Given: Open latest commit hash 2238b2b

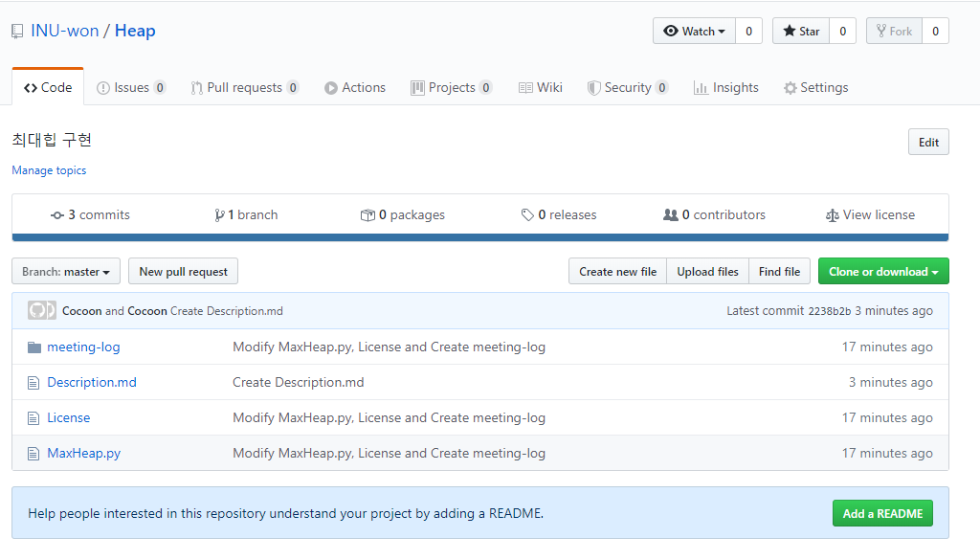Looking at the screenshot, I should point(830,311).
